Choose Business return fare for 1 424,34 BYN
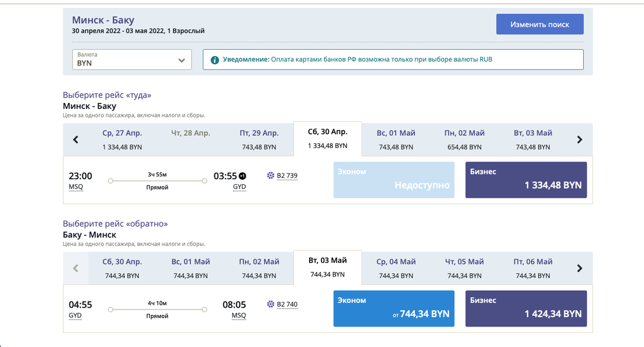This screenshot has height=347, width=644. (x=526, y=308)
